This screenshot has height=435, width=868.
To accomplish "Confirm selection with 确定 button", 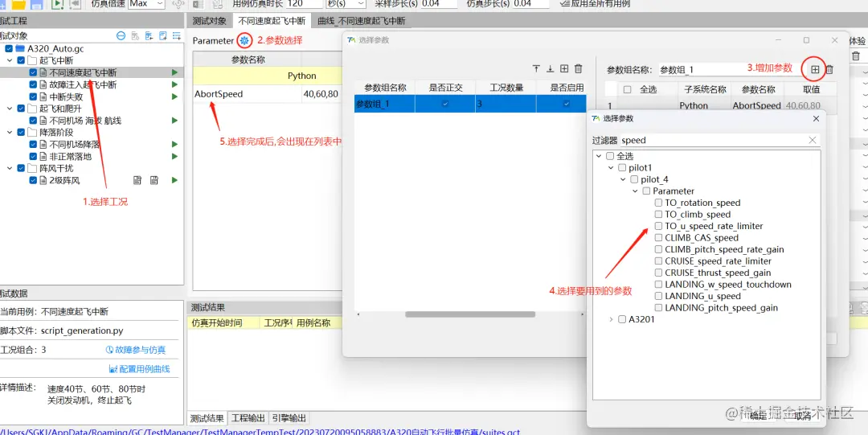I will coord(759,416).
